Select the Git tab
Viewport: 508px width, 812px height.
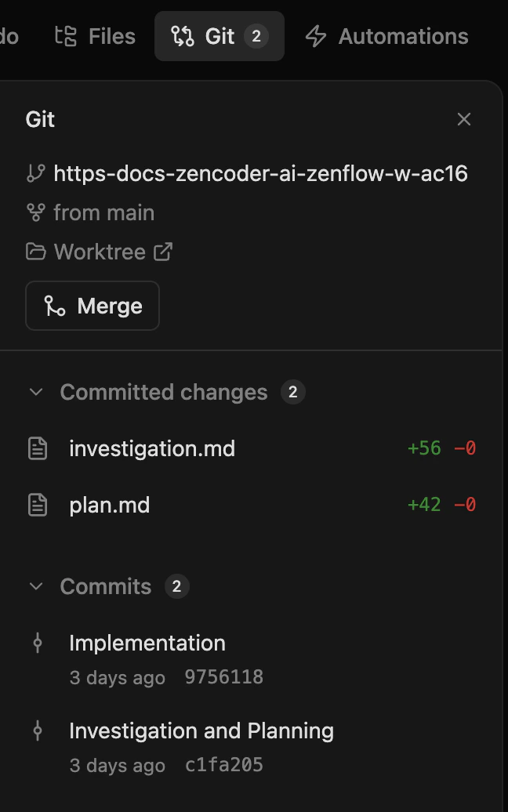[x=219, y=36]
